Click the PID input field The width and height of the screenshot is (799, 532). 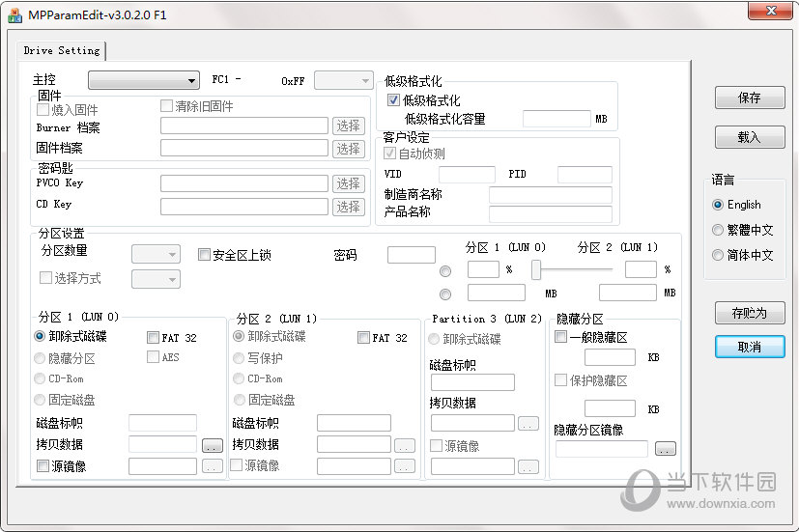585,175
